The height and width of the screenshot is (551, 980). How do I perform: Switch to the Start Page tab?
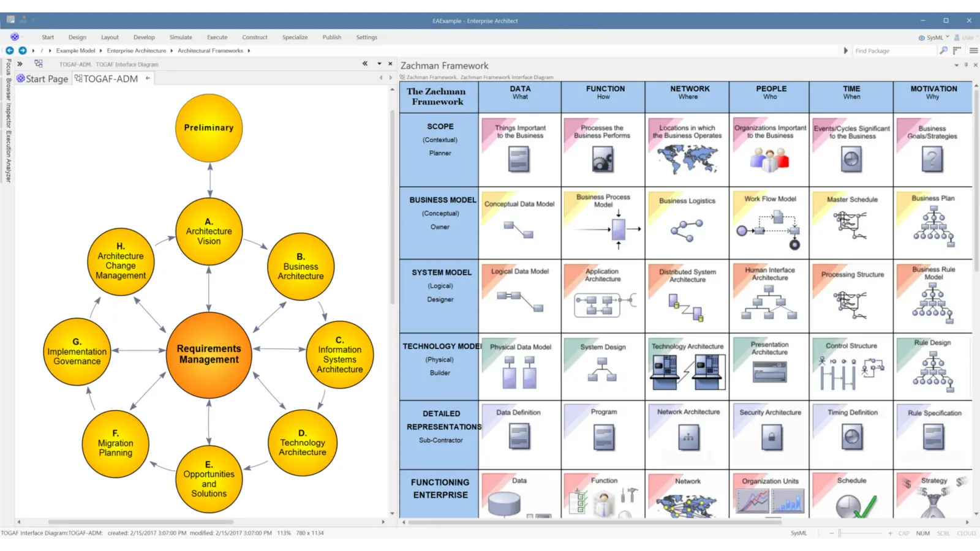(43, 78)
